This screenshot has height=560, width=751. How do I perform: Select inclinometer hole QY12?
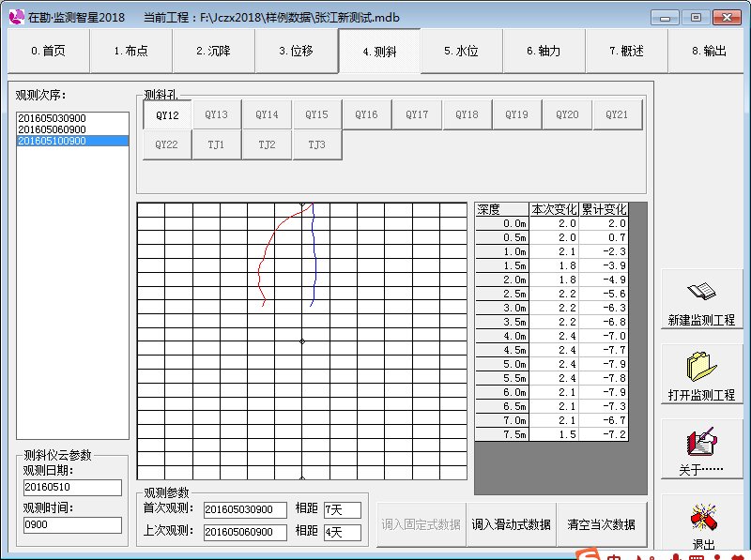point(167,114)
